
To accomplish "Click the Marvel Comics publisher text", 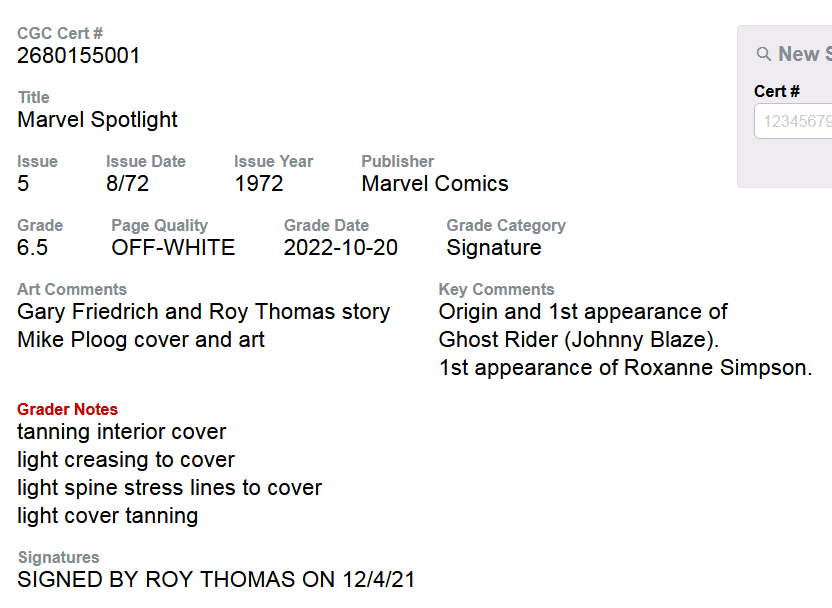I will tap(435, 184).
